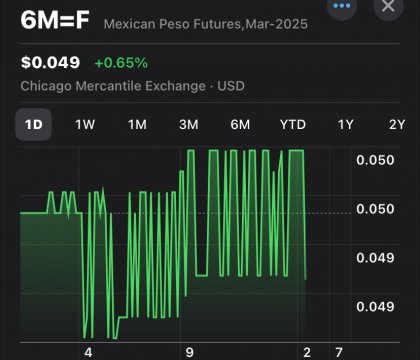Tap the Mexican Peso Futures,Mar-2025 name

tap(206, 24)
